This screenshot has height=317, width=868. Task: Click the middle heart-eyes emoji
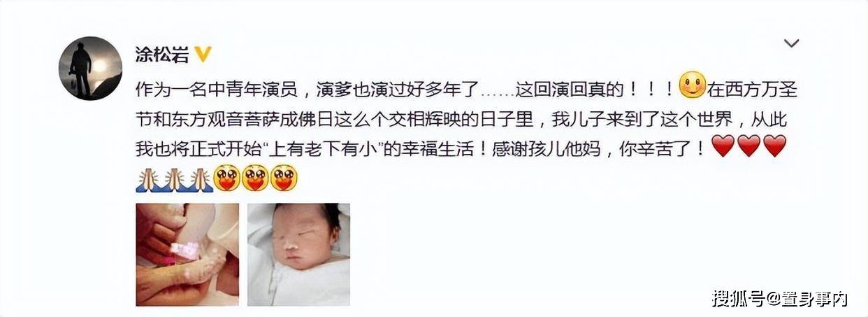coord(255,178)
